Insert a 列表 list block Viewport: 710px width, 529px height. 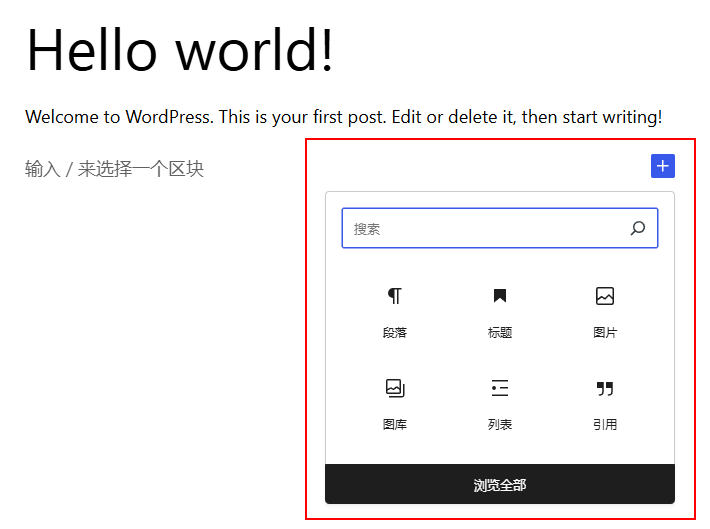(x=499, y=404)
